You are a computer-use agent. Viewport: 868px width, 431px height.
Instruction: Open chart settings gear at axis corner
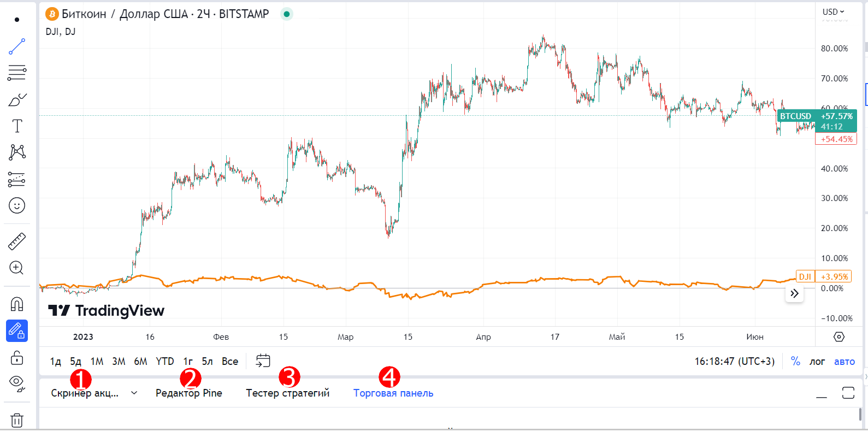tap(839, 336)
